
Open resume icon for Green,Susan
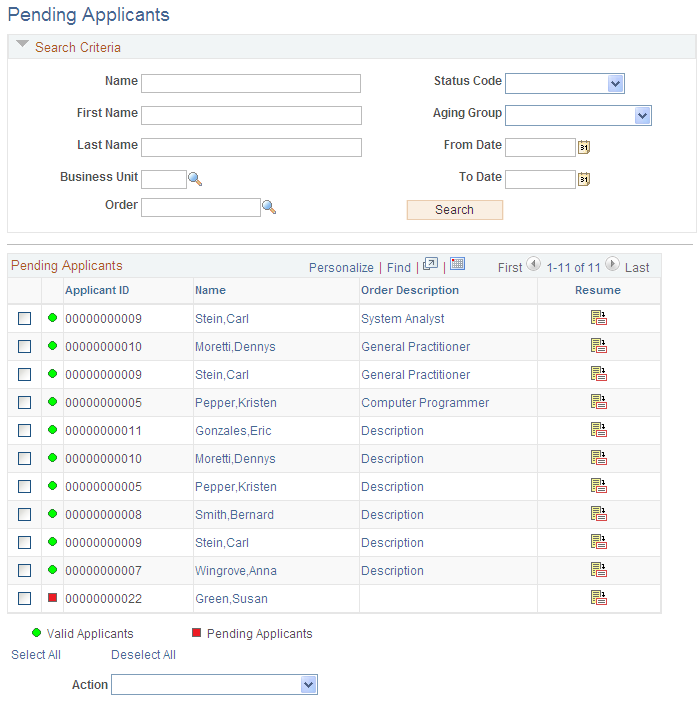point(599,598)
